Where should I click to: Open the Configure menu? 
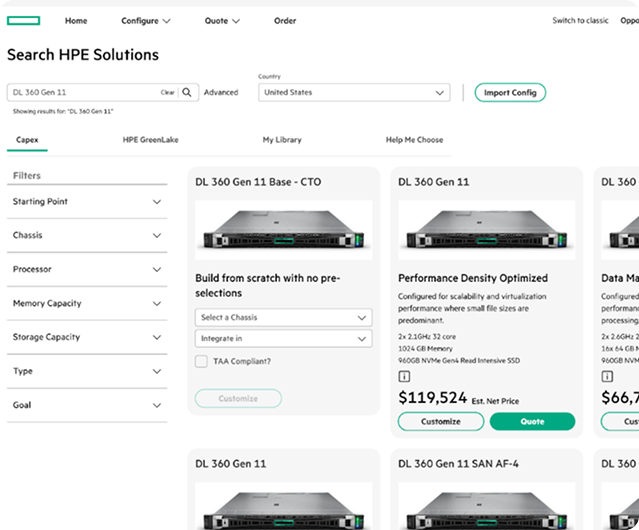click(x=145, y=21)
